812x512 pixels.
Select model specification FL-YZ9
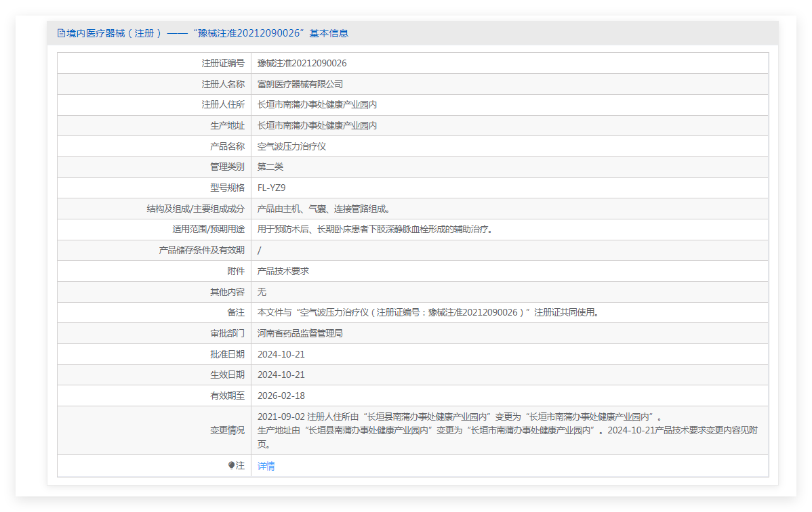(x=271, y=188)
